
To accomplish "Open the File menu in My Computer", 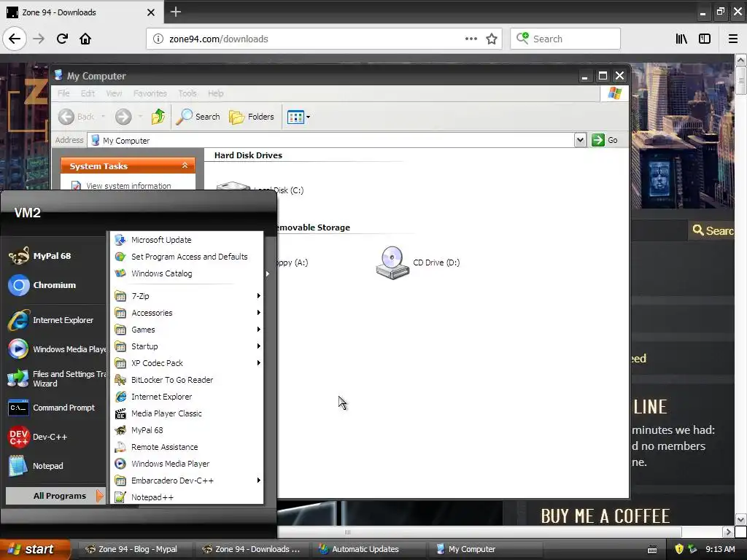I will pyautogui.click(x=63, y=93).
